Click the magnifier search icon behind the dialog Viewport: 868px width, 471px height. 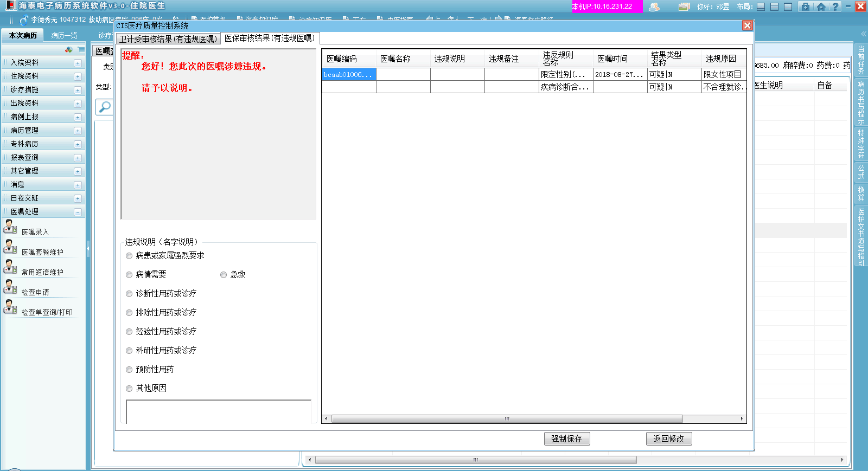point(104,107)
